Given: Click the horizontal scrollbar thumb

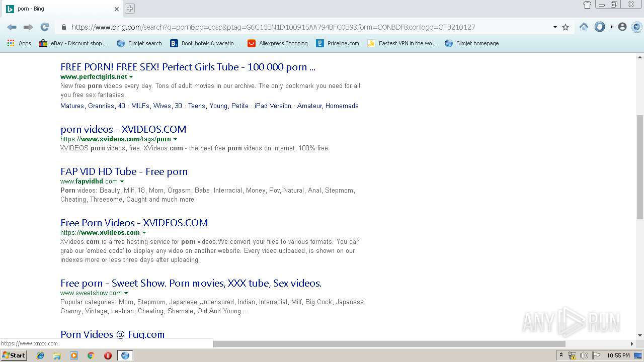Looking at the screenshot, I should 389,344.
